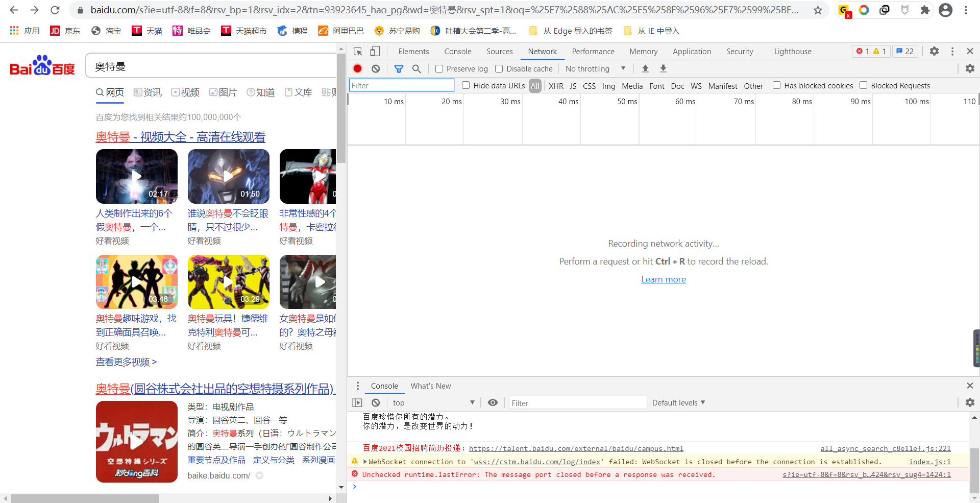Image resolution: width=980 pixels, height=503 pixels.
Task: Click the browser back arrow
Action: (14, 10)
